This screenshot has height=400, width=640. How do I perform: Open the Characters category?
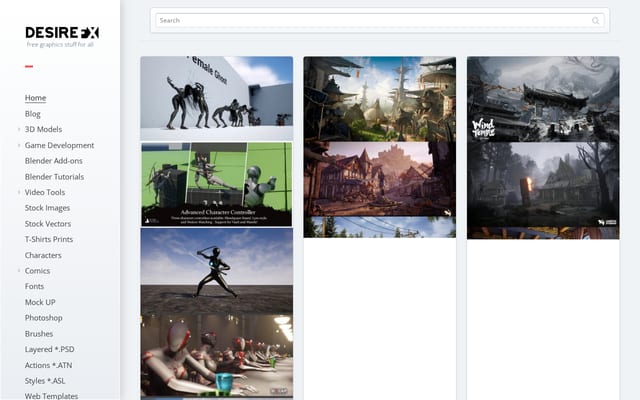click(x=43, y=256)
